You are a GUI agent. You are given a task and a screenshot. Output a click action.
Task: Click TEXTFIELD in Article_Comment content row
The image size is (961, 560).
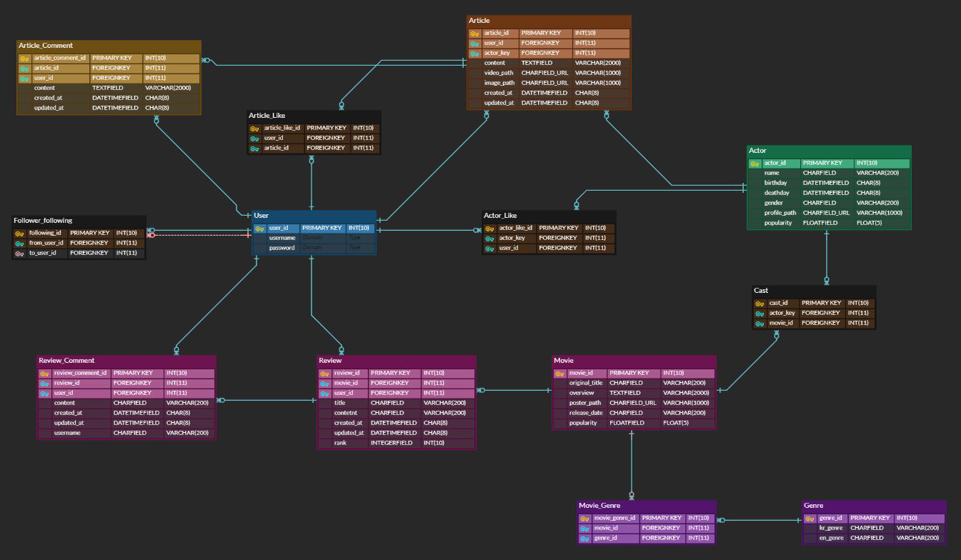tap(108, 88)
